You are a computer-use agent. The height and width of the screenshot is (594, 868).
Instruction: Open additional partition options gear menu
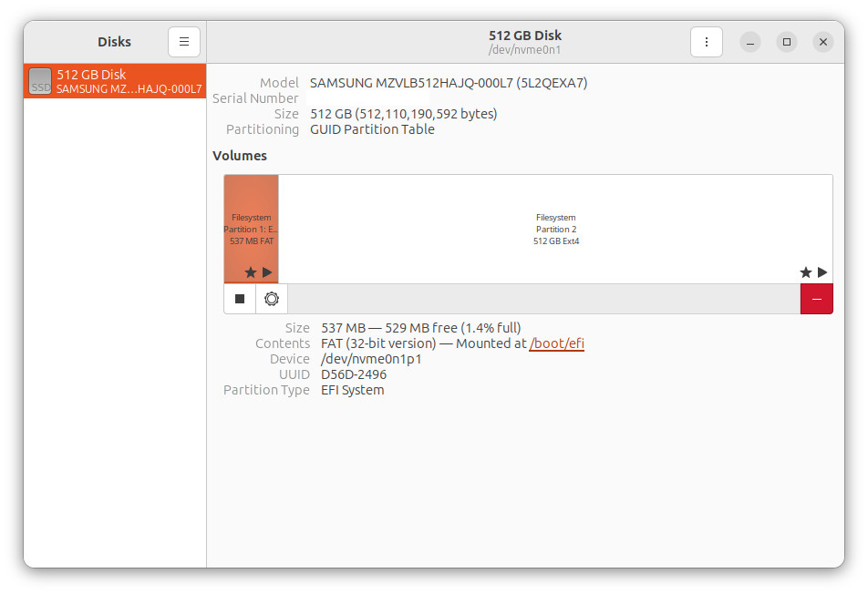pyautogui.click(x=272, y=299)
